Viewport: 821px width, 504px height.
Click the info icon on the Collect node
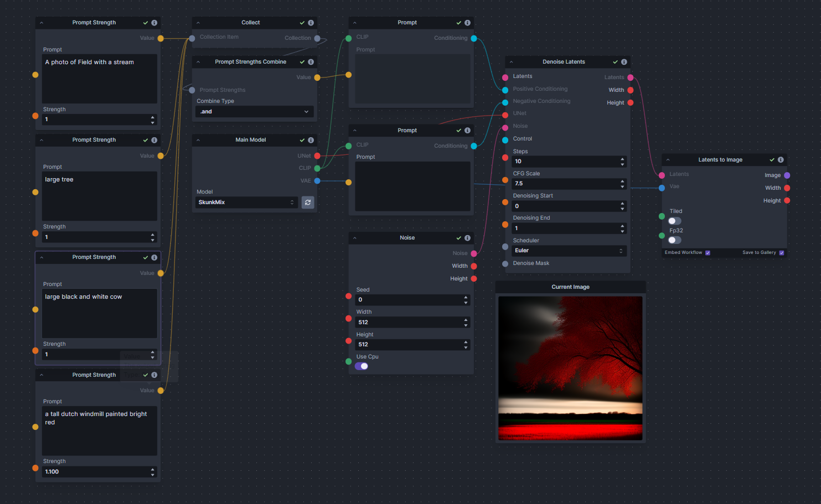[311, 22]
